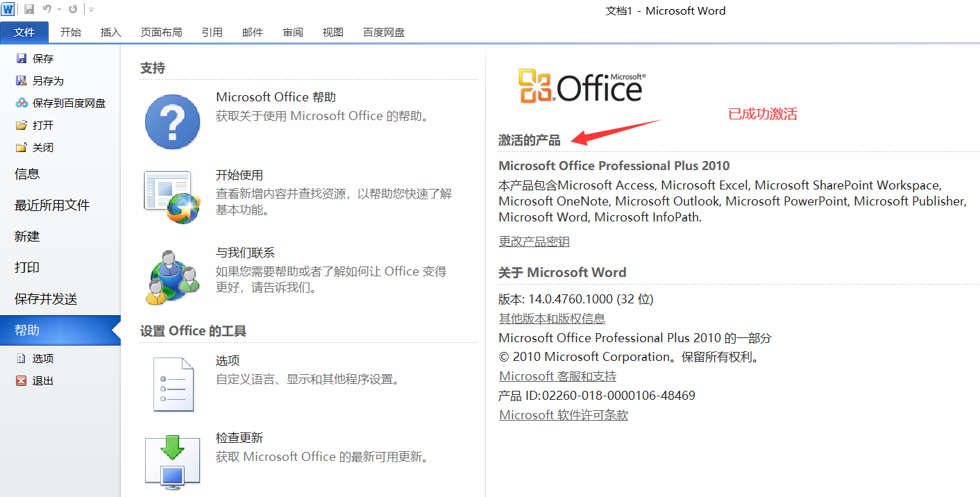The width and height of the screenshot is (980, 497).
Task: Open the 百度网盘 ribbon tab
Action: 384,32
